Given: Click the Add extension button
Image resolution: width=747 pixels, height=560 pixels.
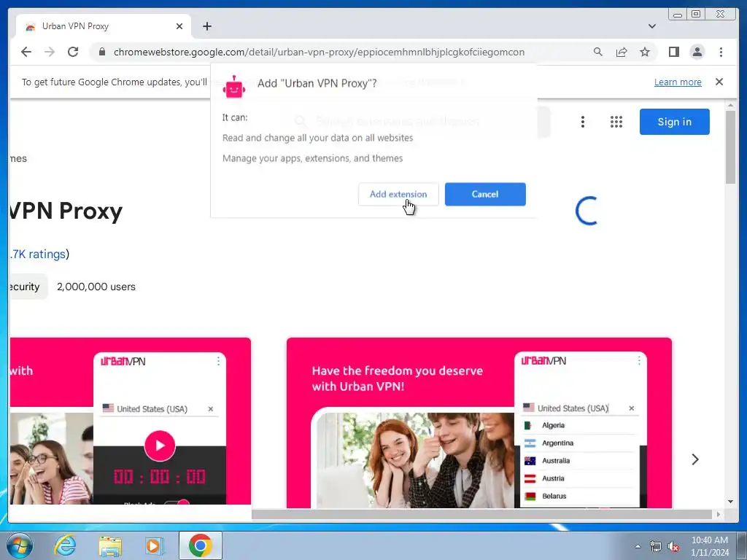Looking at the screenshot, I should pyautogui.click(x=398, y=194).
